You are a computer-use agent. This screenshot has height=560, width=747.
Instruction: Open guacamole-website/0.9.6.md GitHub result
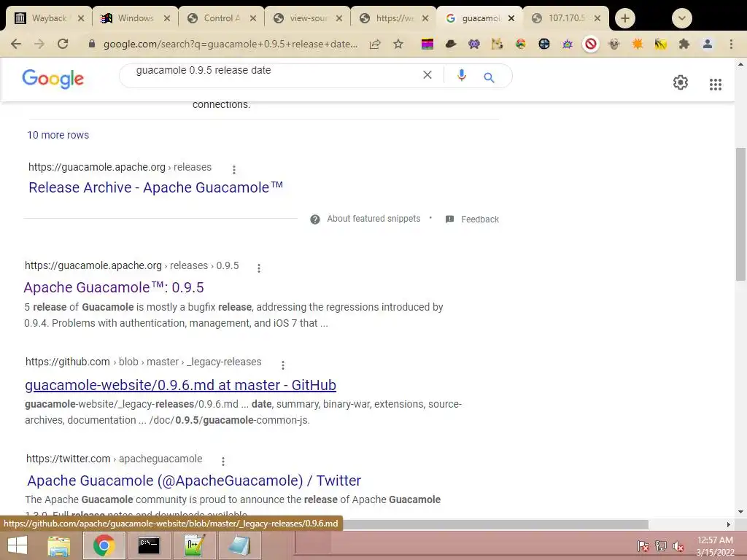pos(181,385)
